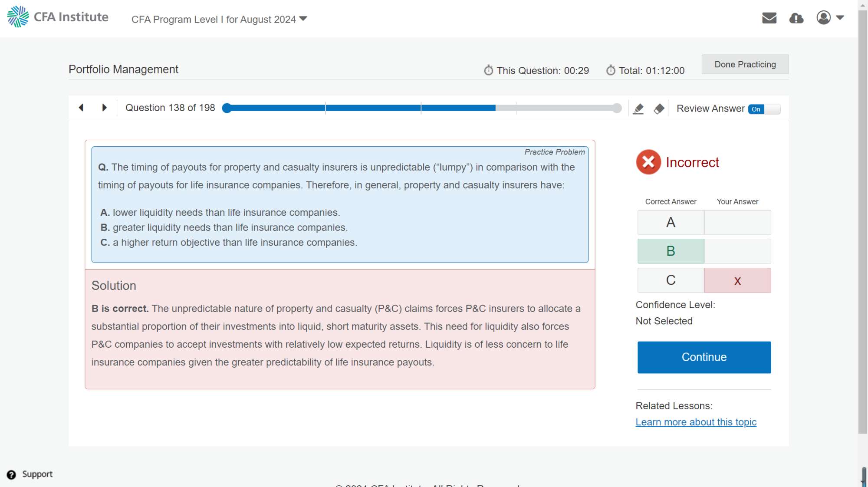
Task: Toggle the Review Answer switch off
Action: [764, 109]
